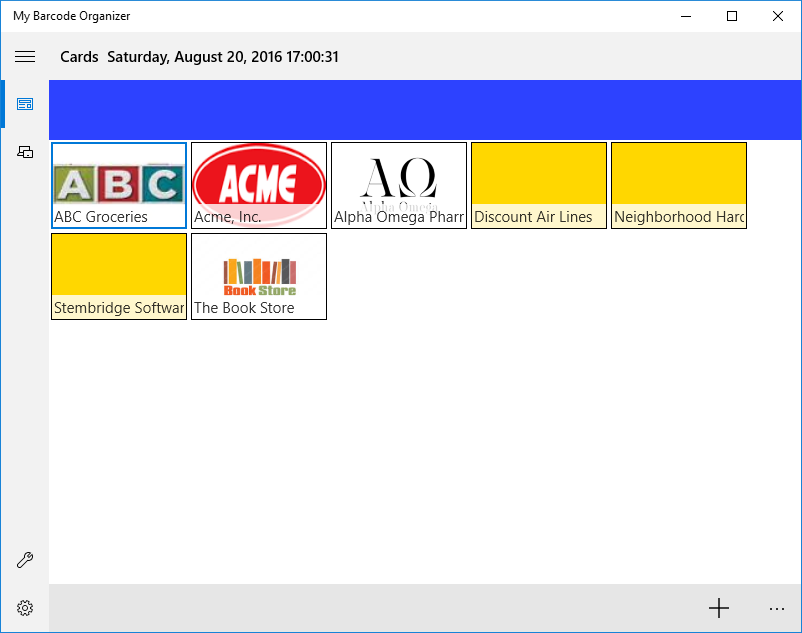Select the Discount Air Lines card
This screenshot has height=633, width=802.
click(x=539, y=186)
